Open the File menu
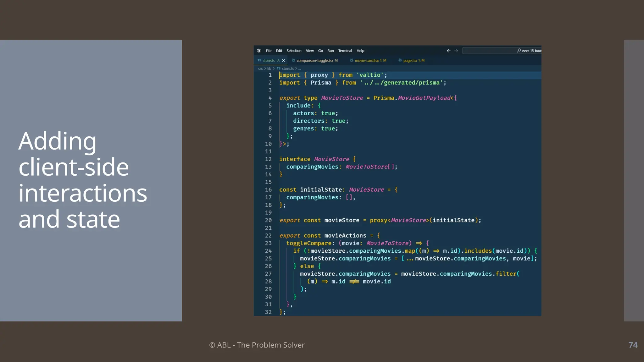The height and width of the screenshot is (362, 644). [x=269, y=51]
